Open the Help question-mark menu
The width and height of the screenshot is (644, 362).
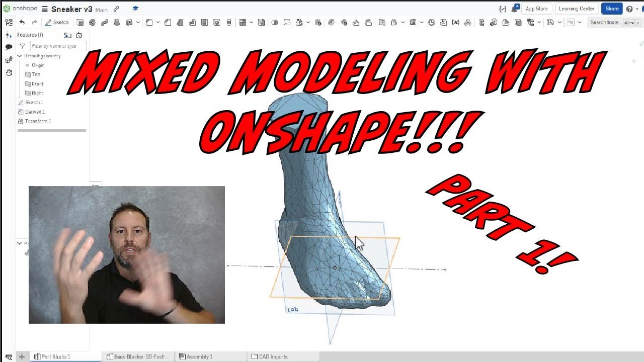[629, 9]
